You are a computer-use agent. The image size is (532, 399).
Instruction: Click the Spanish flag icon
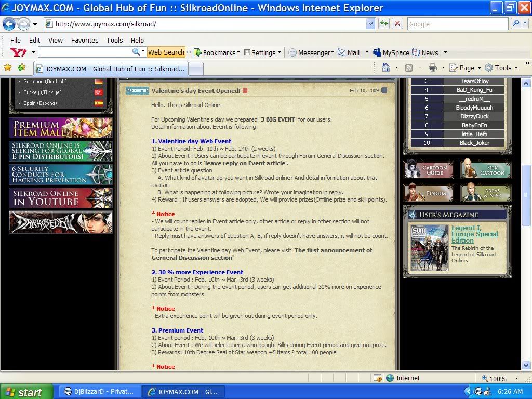point(99,103)
